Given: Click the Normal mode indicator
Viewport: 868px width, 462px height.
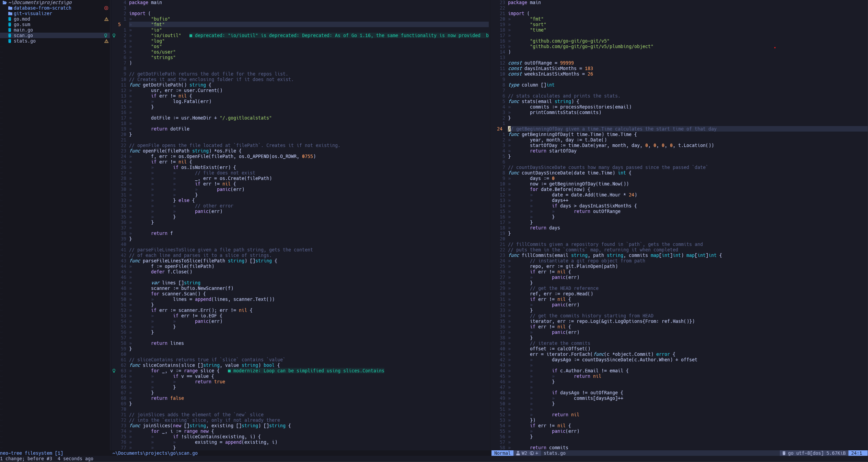Looking at the screenshot, I should [x=502, y=453].
